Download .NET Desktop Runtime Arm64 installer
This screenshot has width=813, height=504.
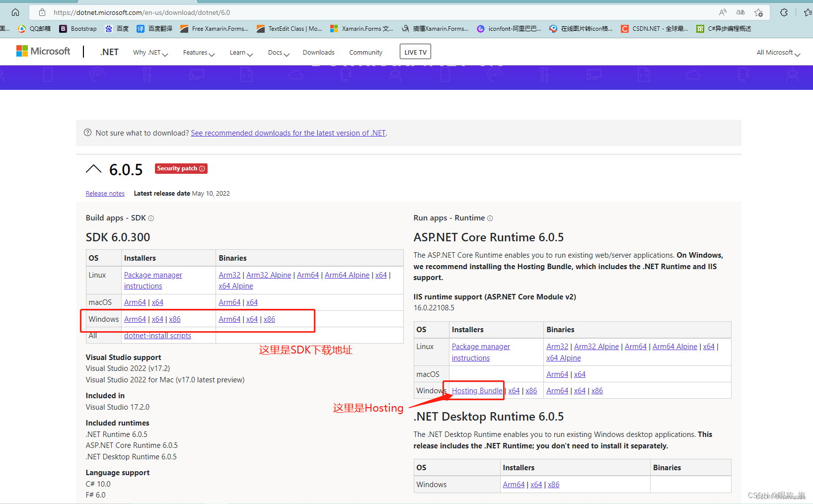(514, 485)
